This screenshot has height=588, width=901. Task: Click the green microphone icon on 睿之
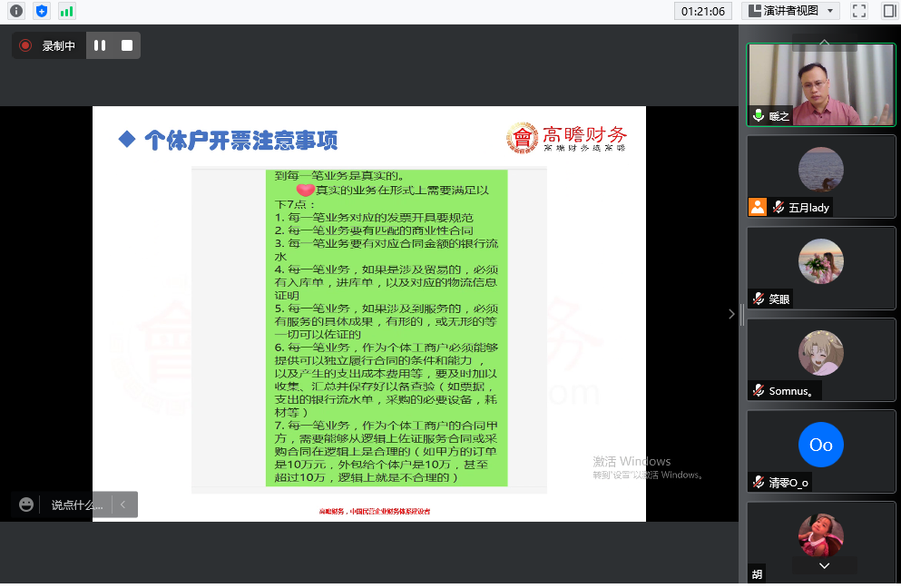(758, 115)
